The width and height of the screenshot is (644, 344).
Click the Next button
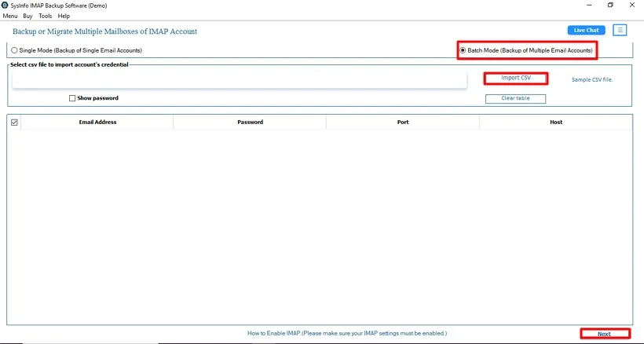(x=605, y=334)
